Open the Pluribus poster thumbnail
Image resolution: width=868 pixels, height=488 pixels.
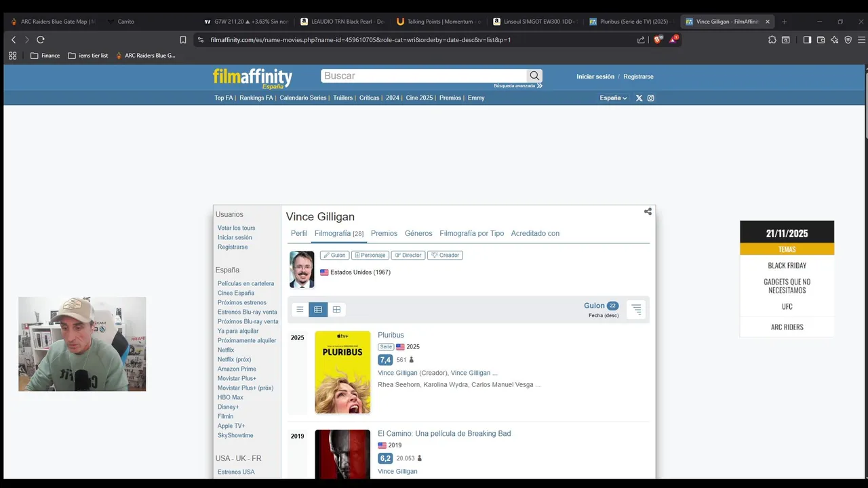342,372
